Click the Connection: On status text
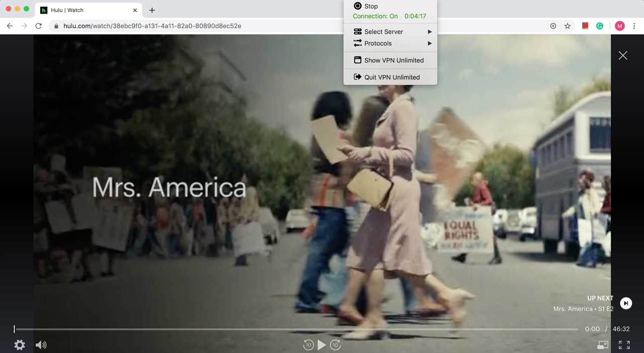The width and height of the screenshot is (644, 353). tap(375, 16)
